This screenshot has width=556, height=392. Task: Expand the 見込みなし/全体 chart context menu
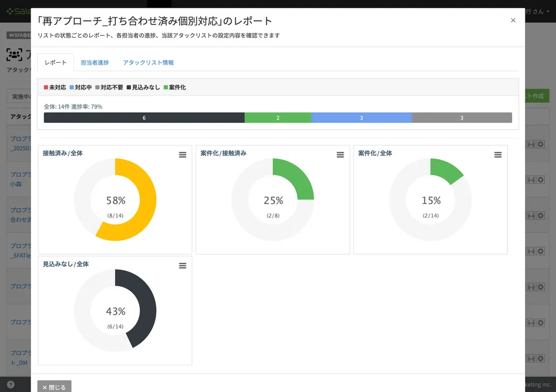pyautogui.click(x=182, y=266)
